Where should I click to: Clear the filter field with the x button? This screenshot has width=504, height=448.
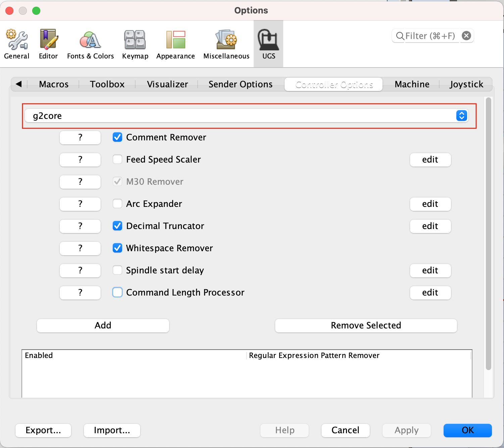pos(466,36)
